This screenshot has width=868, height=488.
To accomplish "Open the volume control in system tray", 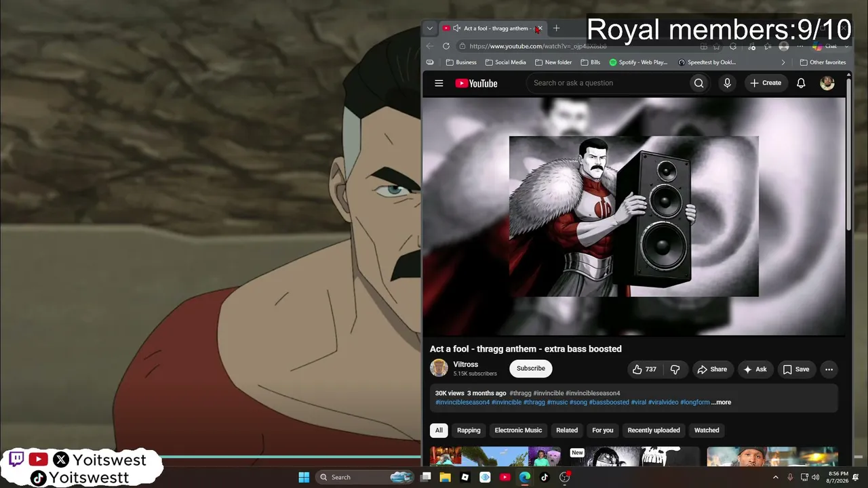I will tap(816, 477).
